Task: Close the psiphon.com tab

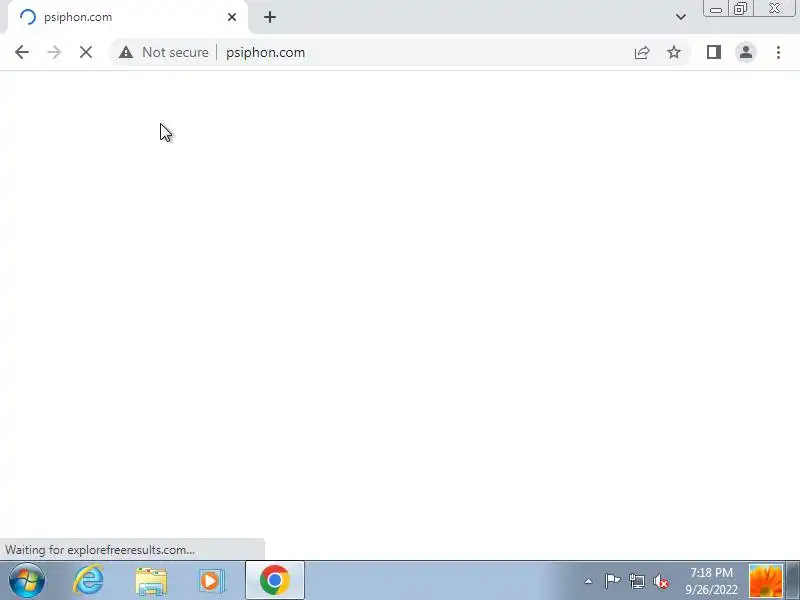Action: pyautogui.click(x=232, y=17)
